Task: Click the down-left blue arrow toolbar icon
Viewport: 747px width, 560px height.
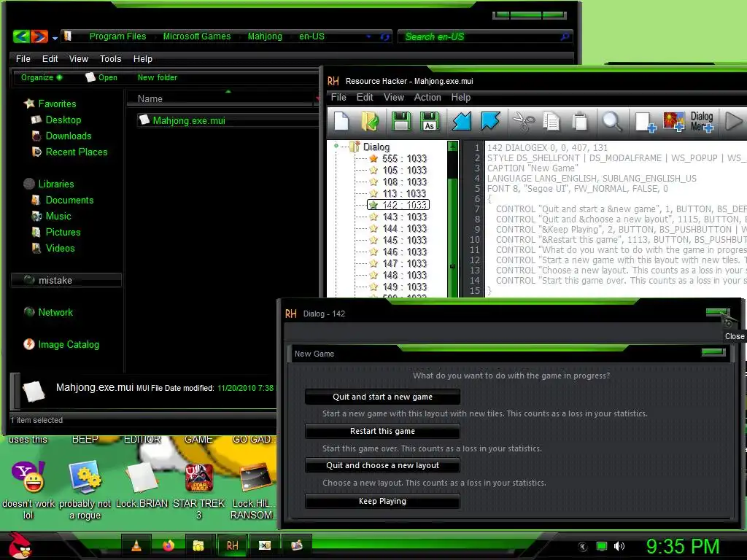Action: (461, 121)
